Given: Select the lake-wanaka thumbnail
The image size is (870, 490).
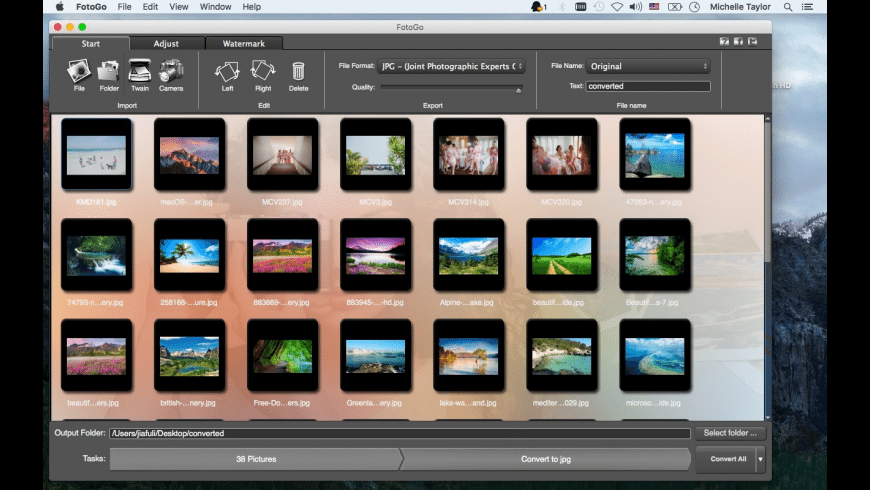Looking at the screenshot, I should coord(469,356).
